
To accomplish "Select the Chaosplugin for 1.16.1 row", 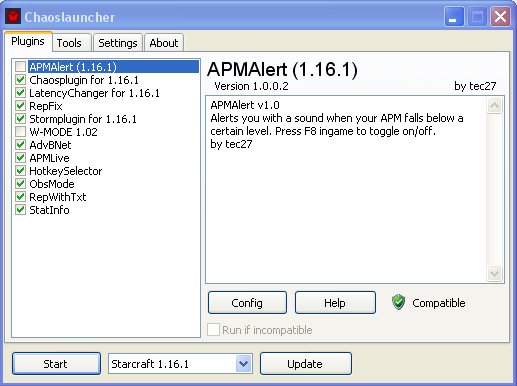I will pyautogui.click(x=84, y=80).
